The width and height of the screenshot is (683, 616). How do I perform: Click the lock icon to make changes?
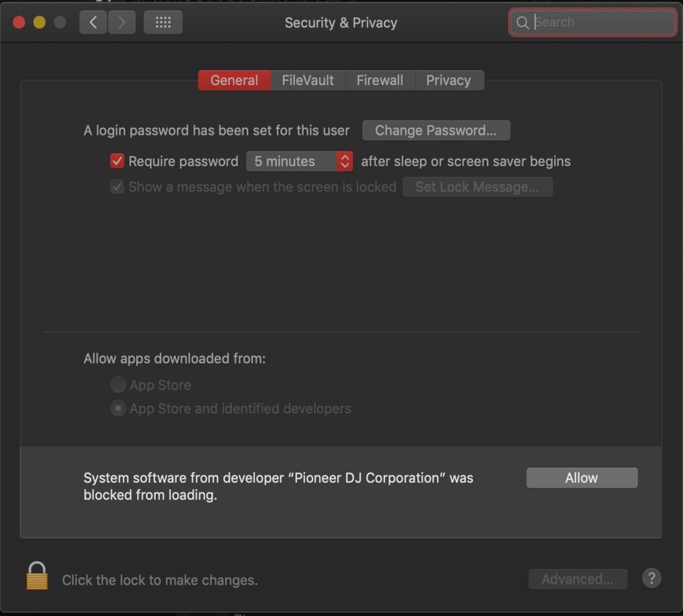pyautogui.click(x=37, y=576)
